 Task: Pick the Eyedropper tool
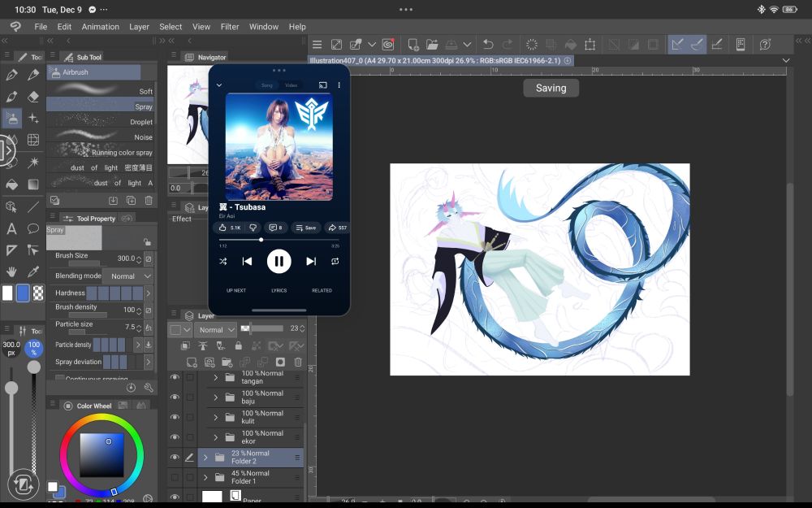pos(33,272)
